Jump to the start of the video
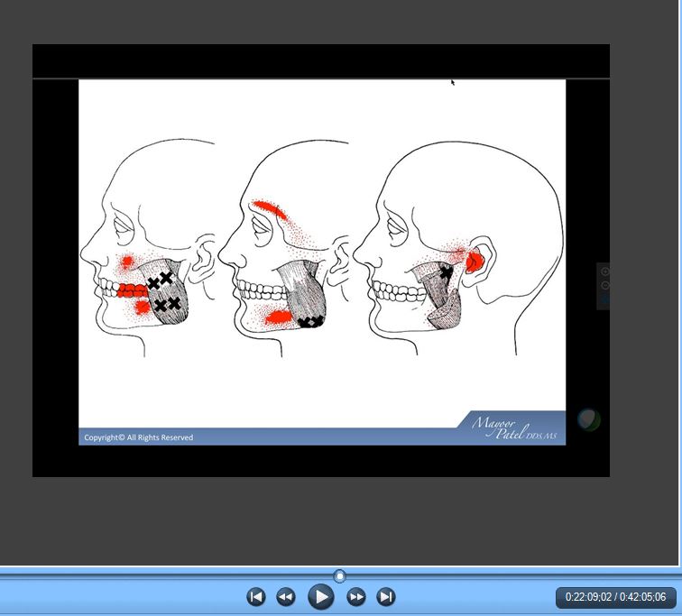 pos(256,596)
